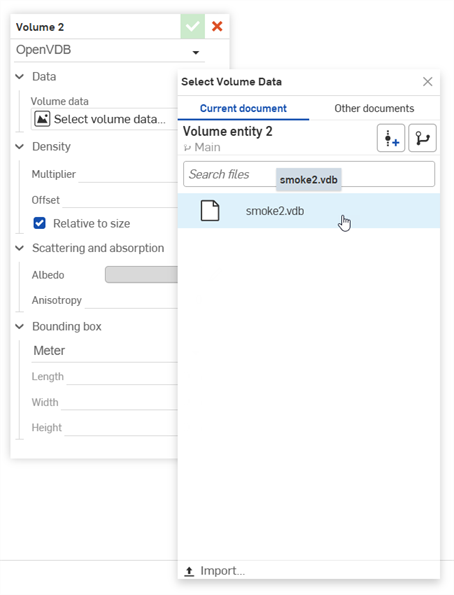Viewport: 454px width, 595px height.
Task: Select the smoke2.vdb file row
Action: coord(309,211)
